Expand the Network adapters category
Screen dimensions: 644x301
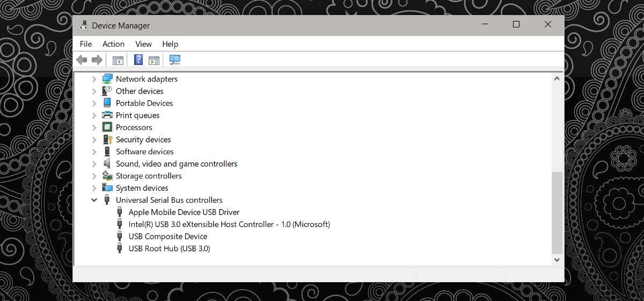94,79
